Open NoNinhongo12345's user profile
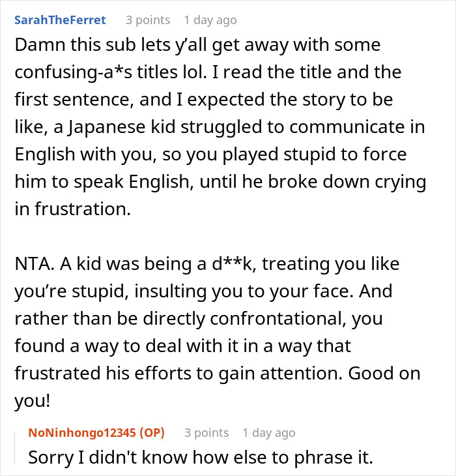456x476 pixels. [86, 432]
